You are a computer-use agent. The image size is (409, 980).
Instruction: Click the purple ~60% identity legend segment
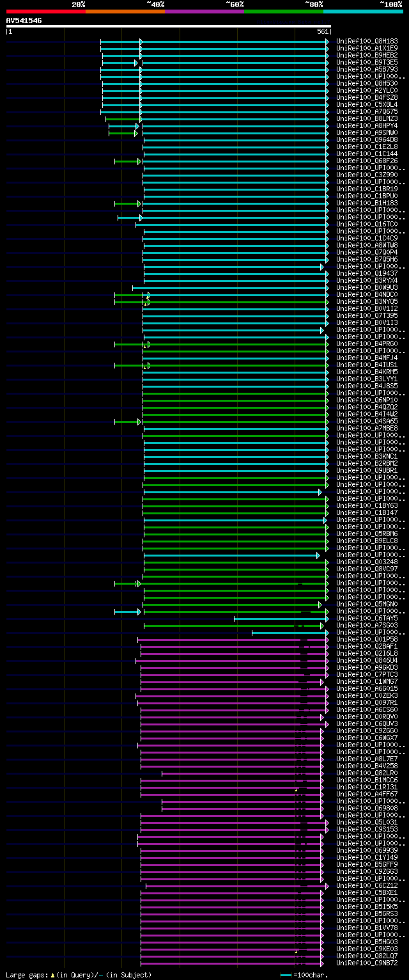tap(204, 11)
